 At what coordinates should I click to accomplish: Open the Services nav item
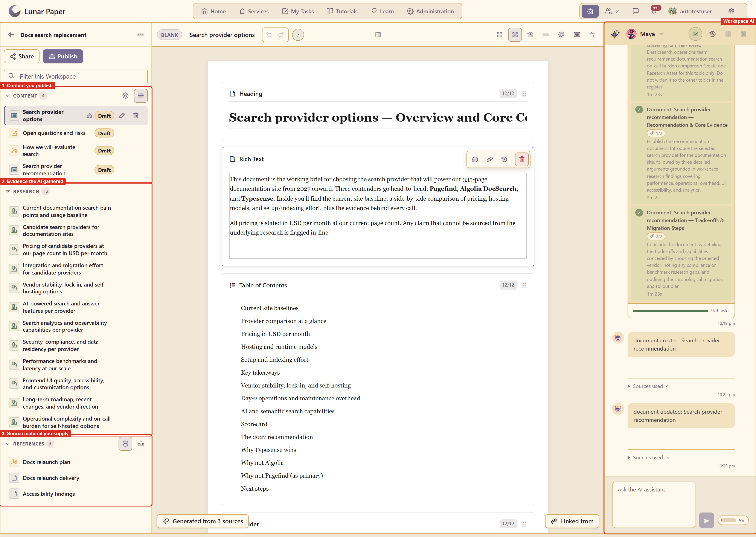pyautogui.click(x=254, y=11)
